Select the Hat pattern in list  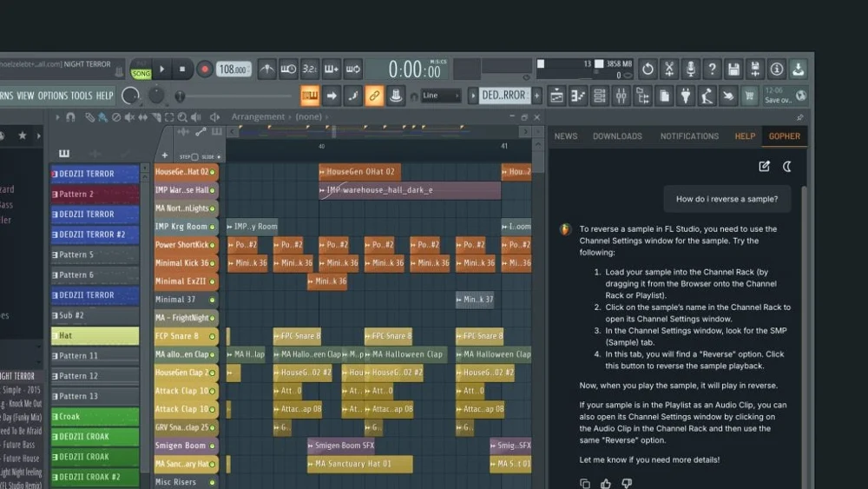pyautogui.click(x=95, y=335)
